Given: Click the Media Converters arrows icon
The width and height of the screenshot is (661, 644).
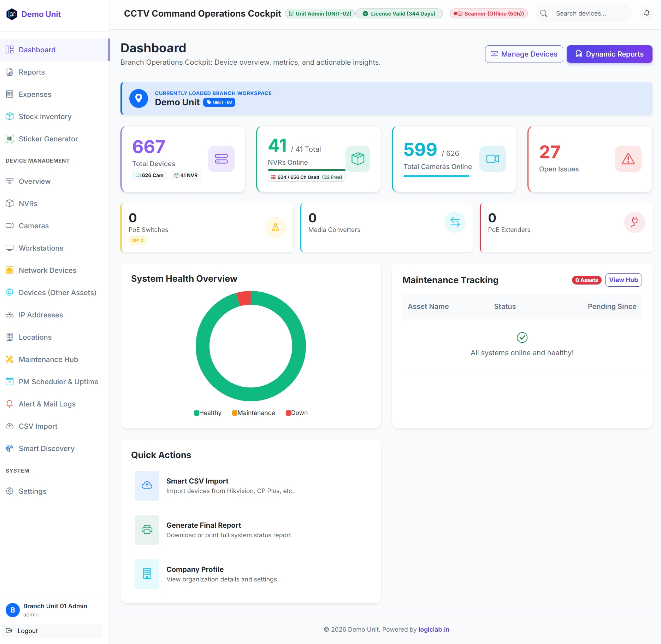Looking at the screenshot, I should [x=455, y=222].
